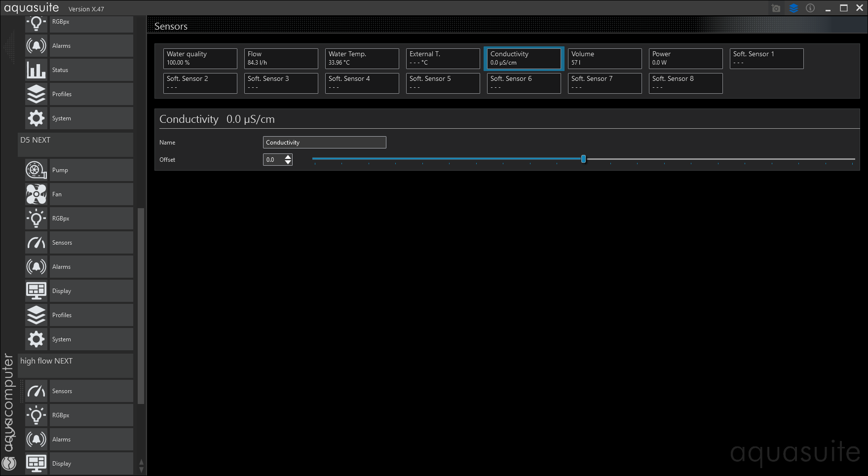This screenshot has width=868, height=476.
Task: Click the D5 NEXT Alarms bell icon
Action: click(x=36, y=267)
